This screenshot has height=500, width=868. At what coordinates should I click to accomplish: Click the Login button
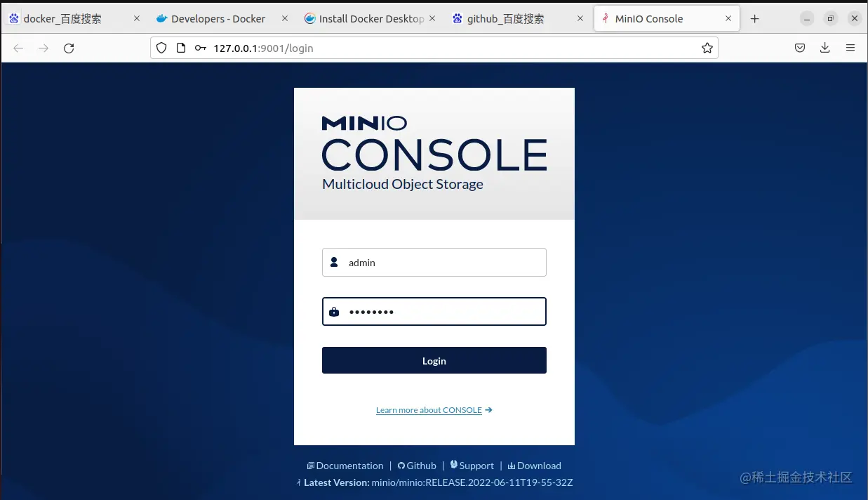coord(434,360)
